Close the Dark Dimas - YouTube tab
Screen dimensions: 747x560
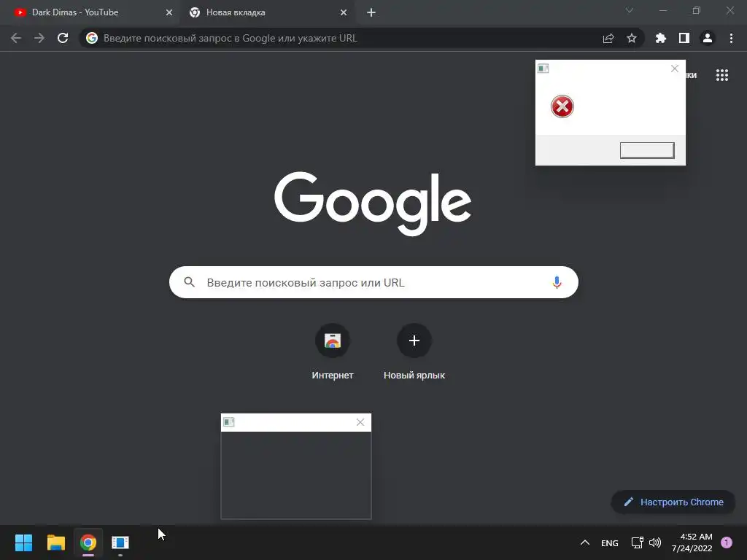tap(169, 12)
